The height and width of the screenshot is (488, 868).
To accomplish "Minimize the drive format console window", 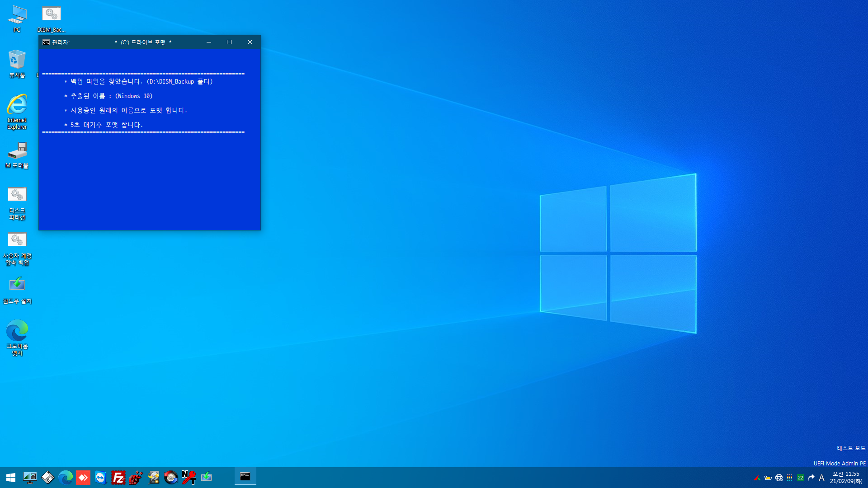I will tap(209, 42).
